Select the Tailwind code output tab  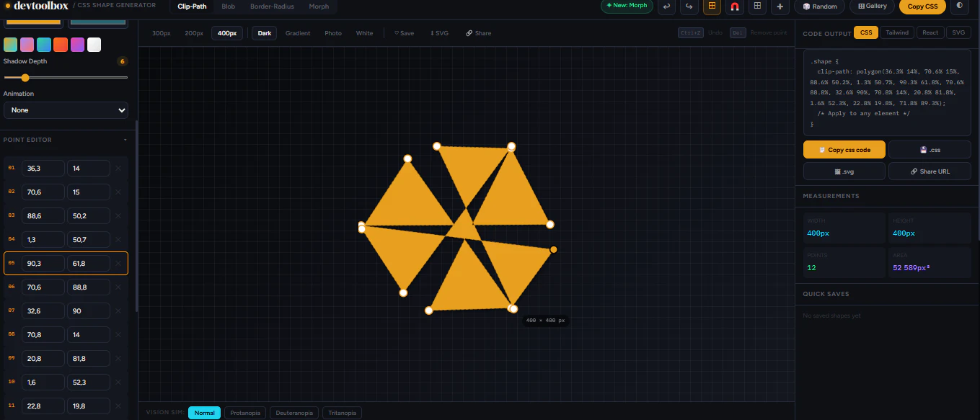[x=897, y=32]
